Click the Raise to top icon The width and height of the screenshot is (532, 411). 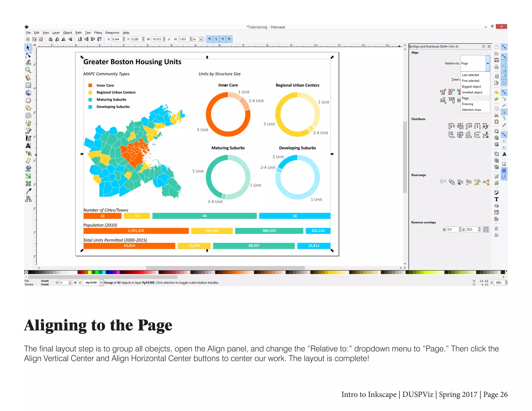[99, 39]
